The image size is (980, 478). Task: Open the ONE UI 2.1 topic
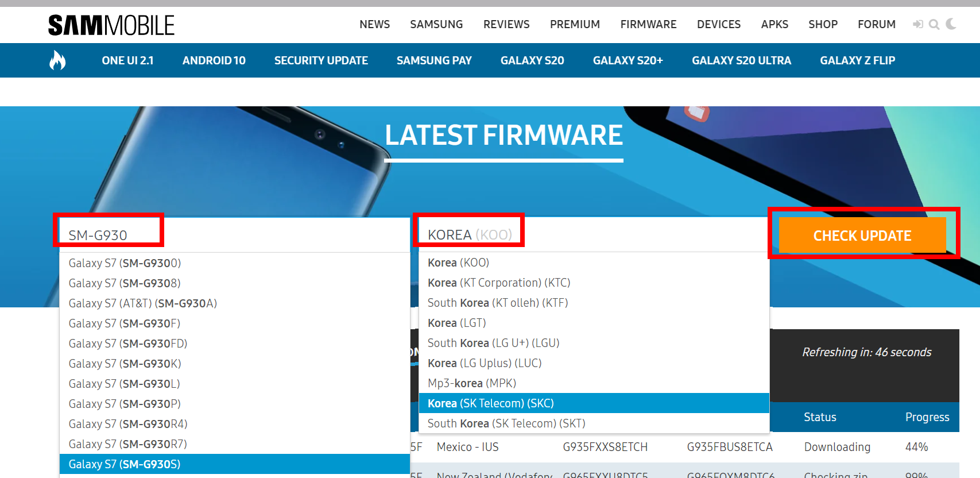pyautogui.click(x=127, y=60)
